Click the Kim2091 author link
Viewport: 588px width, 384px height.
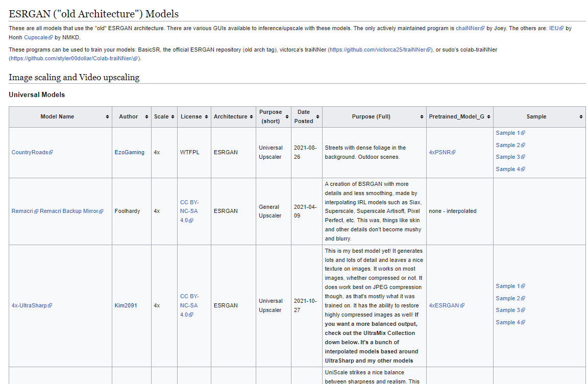[x=126, y=305]
